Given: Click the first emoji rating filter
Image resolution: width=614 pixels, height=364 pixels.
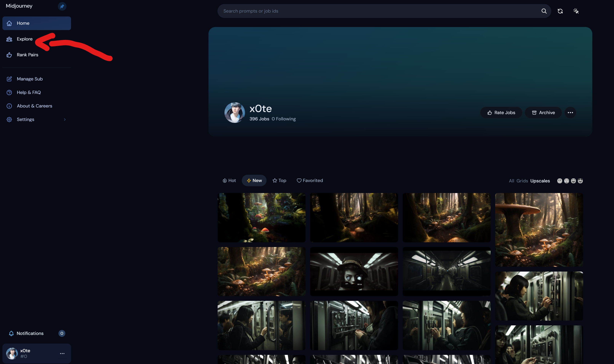Looking at the screenshot, I should click(560, 181).
